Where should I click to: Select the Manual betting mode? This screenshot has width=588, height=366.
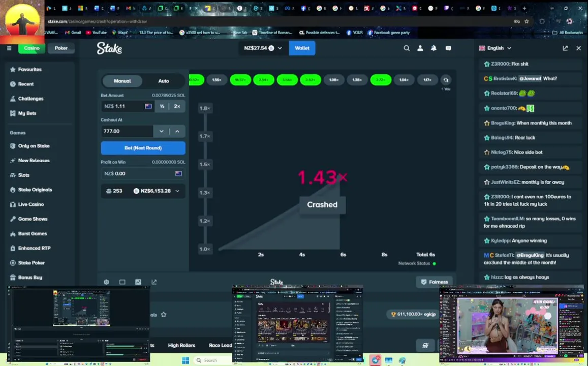(122, 81)
